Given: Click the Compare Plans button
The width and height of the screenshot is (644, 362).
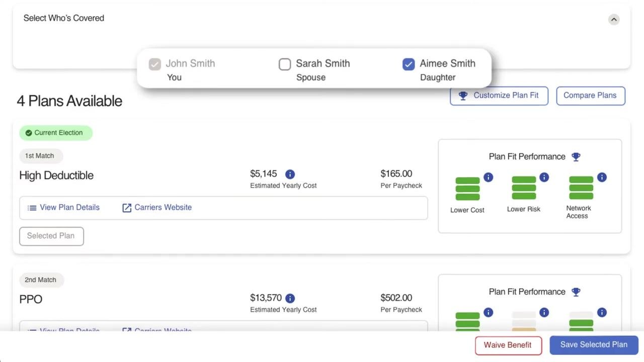Looking at the screenshot, I should coord(591,96).
